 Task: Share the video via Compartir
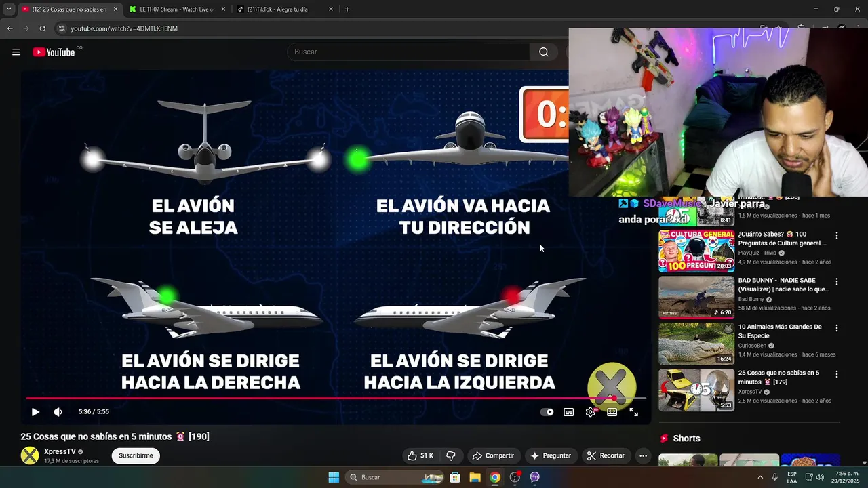[493, 455]
